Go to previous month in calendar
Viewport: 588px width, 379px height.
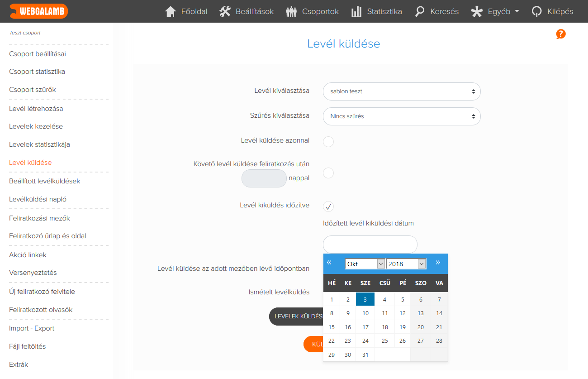[329, 262]
